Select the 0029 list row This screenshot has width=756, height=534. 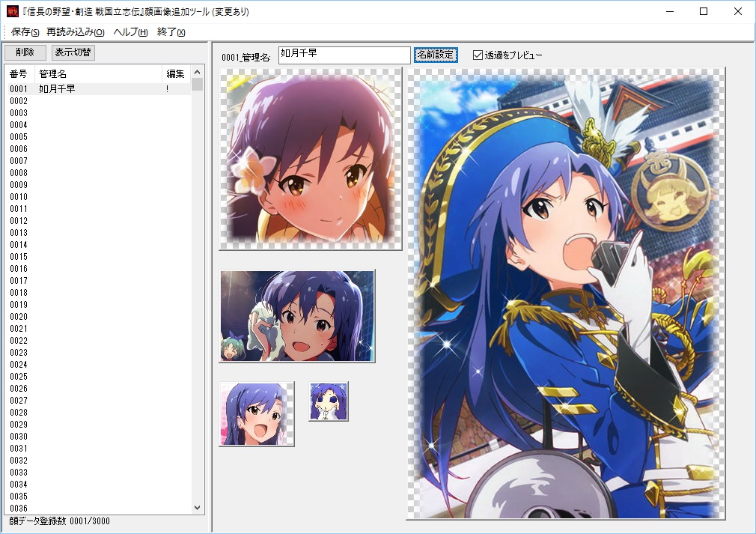pyautogui.click(x=98, y=425)
